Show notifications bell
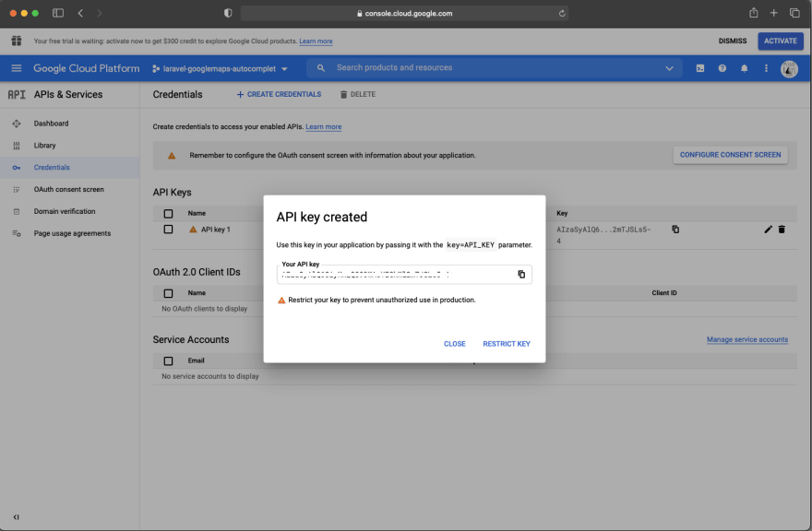Viewport: 812px width, 531px height. coord(744,68)
